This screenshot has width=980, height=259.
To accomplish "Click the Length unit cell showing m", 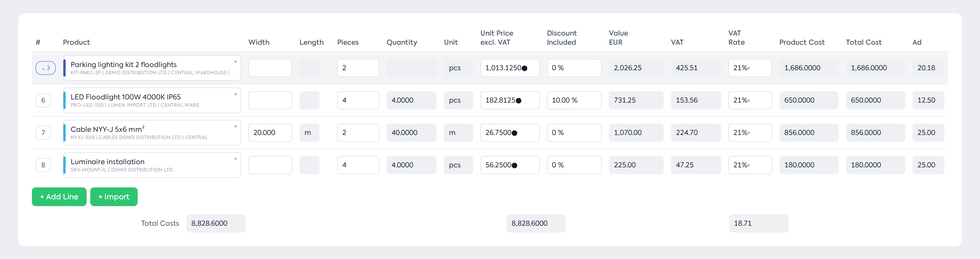I will click(x=309, y=133).
